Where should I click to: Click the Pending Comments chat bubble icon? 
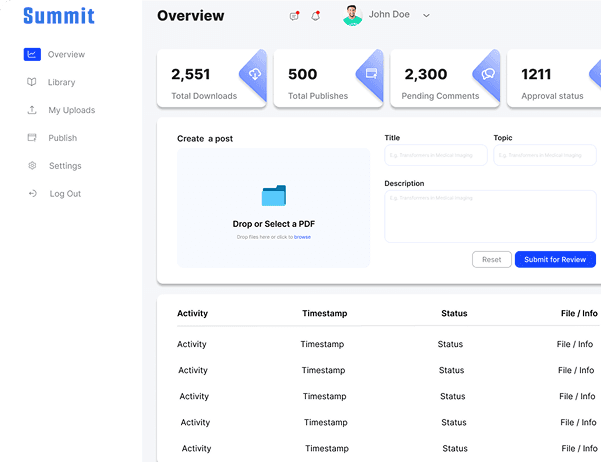click(488, 74)
